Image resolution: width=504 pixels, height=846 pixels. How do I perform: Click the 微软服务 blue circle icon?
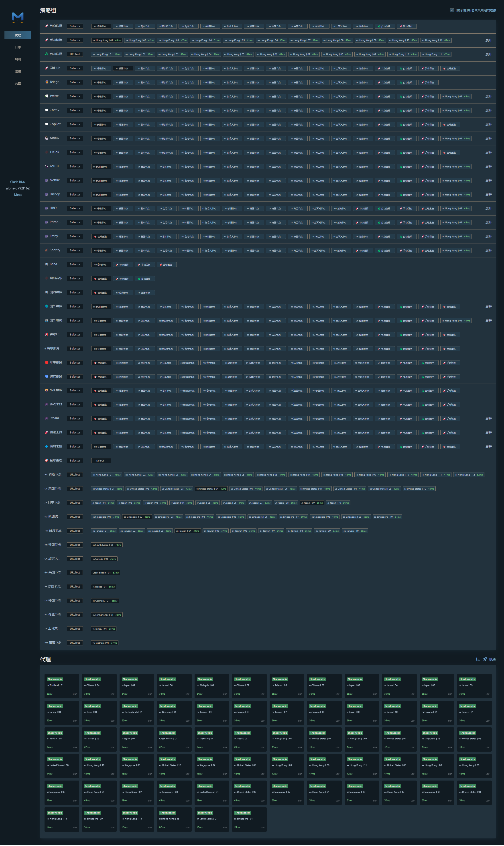coord(47,376)
